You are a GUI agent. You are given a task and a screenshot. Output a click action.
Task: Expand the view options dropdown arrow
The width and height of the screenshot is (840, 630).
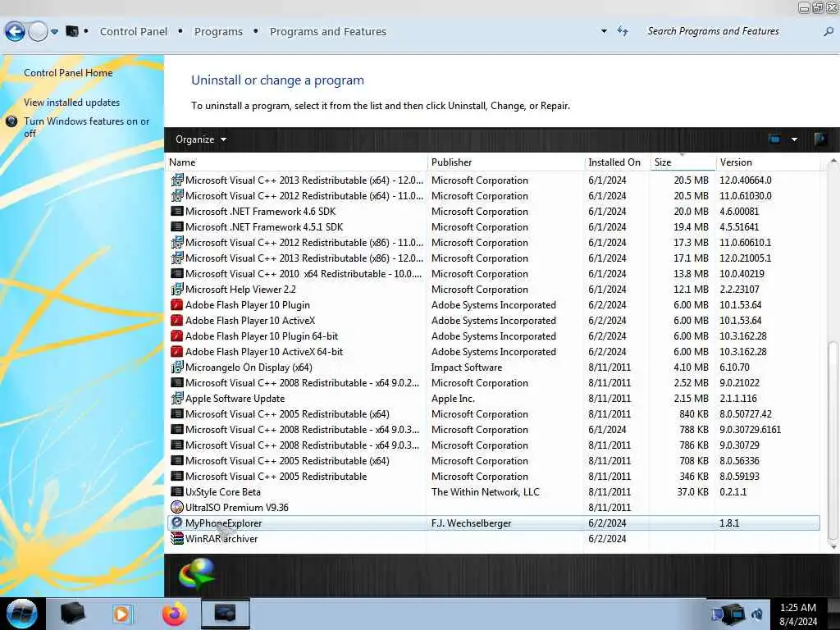(x=794, y=139)
